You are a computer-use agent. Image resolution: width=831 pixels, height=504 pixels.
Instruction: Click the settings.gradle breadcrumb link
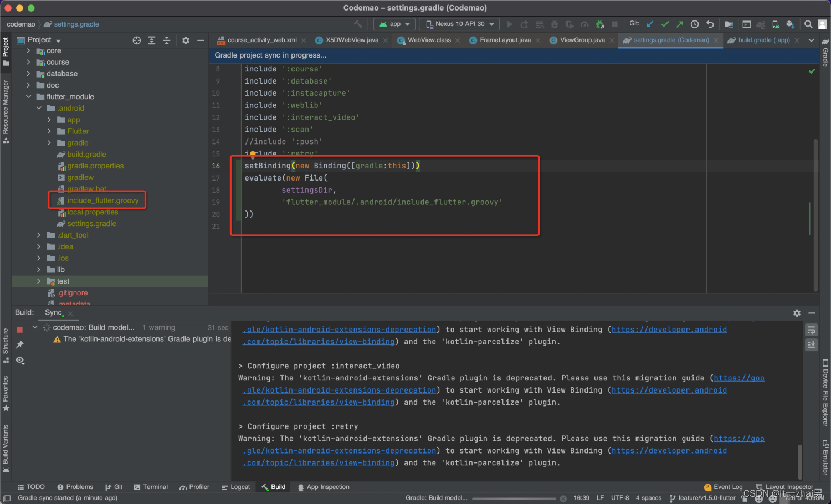(x=71, y=24)
